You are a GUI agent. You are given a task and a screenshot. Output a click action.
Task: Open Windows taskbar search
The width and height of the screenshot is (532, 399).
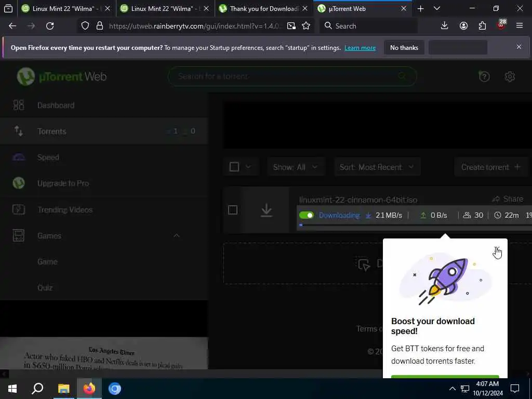37,389
